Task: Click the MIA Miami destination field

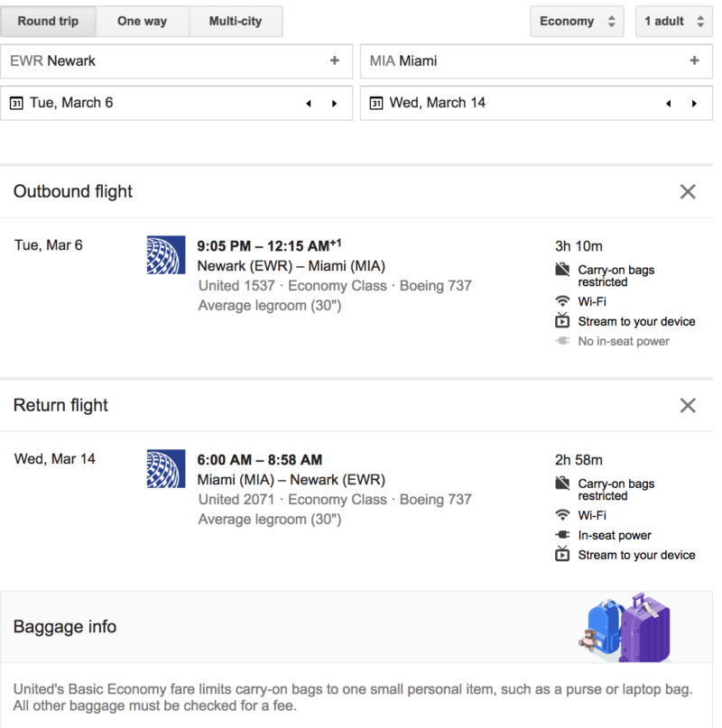Action: [523, 61]
